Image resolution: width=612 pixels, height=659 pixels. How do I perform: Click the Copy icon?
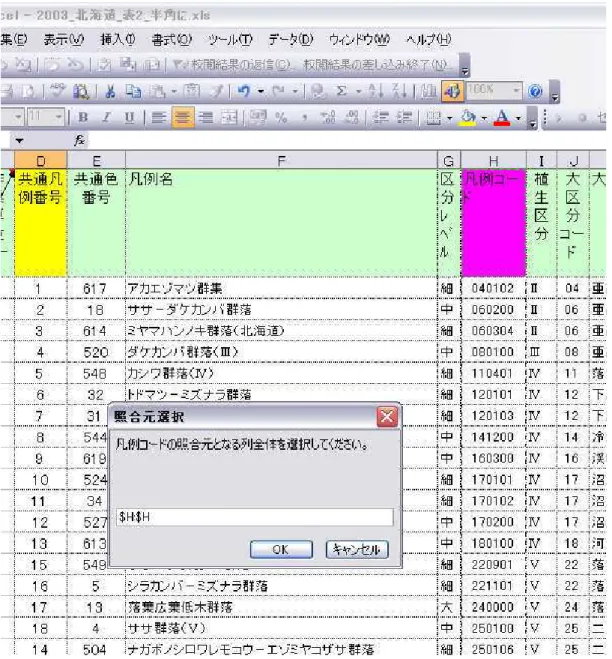coord(134,91)
